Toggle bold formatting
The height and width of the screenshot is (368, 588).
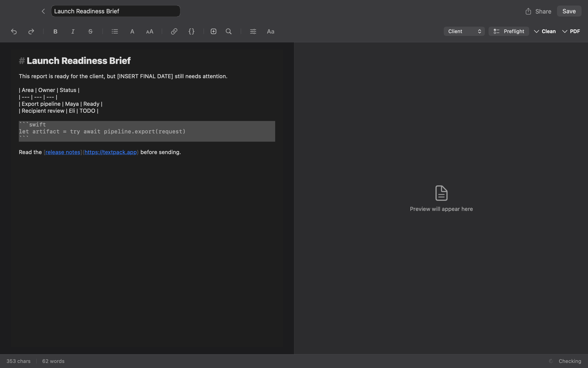pyautogui.click(x=55, y=32)
